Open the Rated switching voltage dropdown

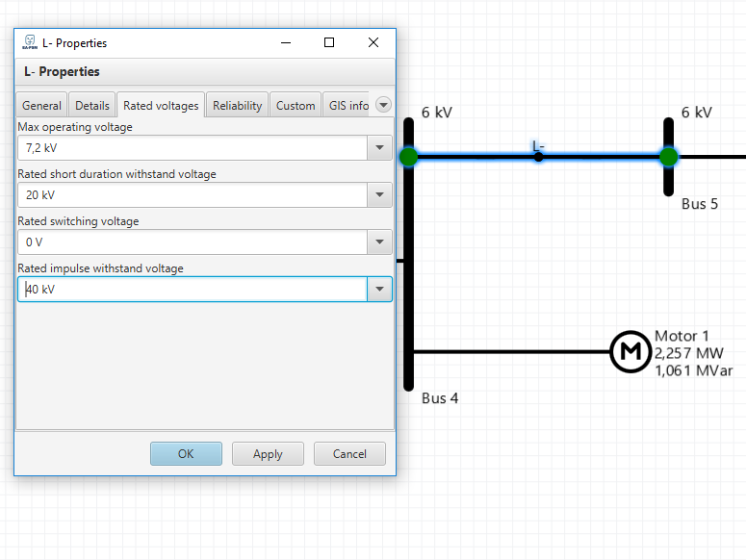click(379, 242)
